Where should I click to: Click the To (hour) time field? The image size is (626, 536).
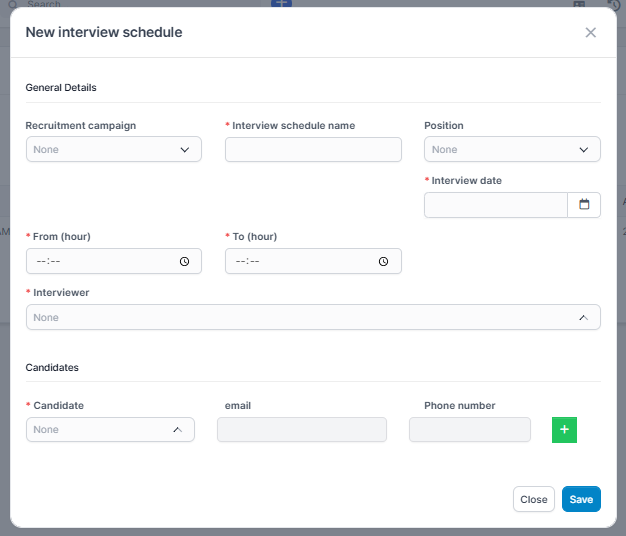coord(300,261)
